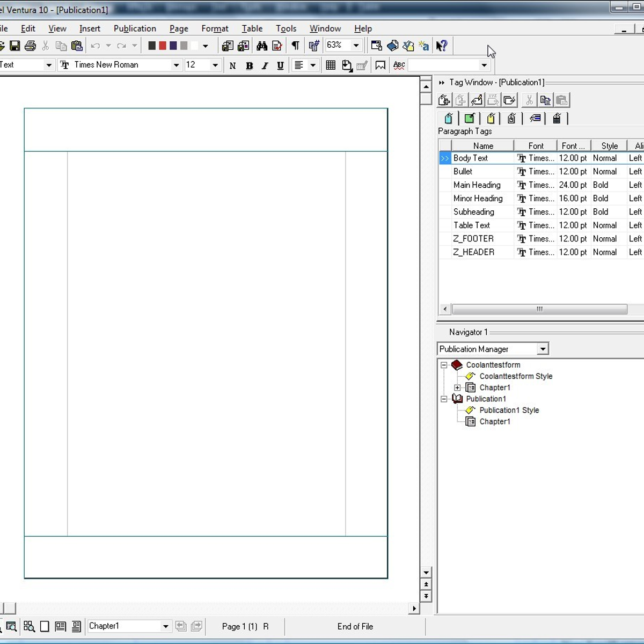Viewport: 644px width, 644px height.
Task: Toggle bold formatting button
Action: tap(249, 65)
